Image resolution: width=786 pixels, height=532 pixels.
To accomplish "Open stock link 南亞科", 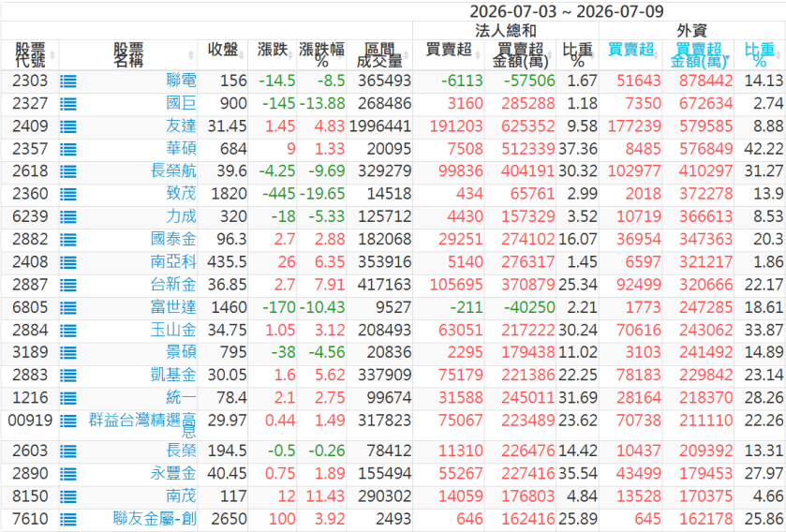I will pos(173,262).
